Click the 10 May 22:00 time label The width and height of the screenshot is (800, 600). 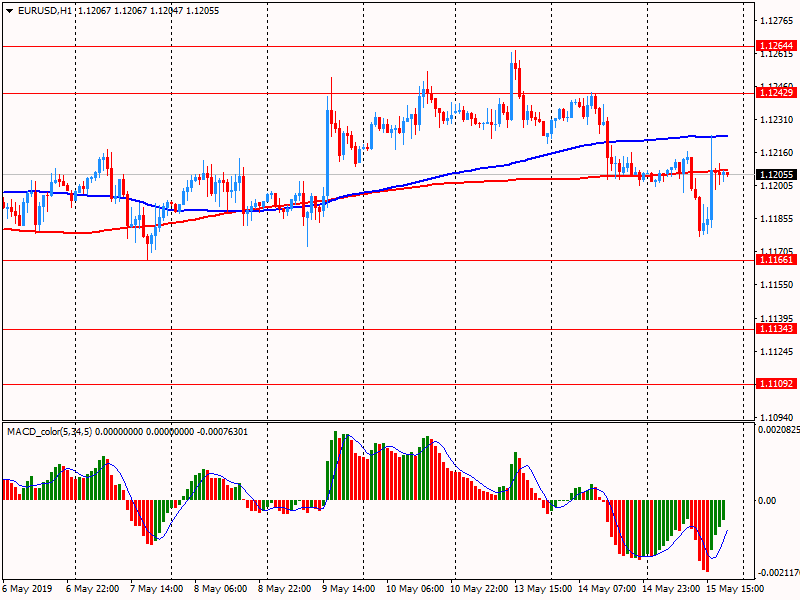point(480,590)
